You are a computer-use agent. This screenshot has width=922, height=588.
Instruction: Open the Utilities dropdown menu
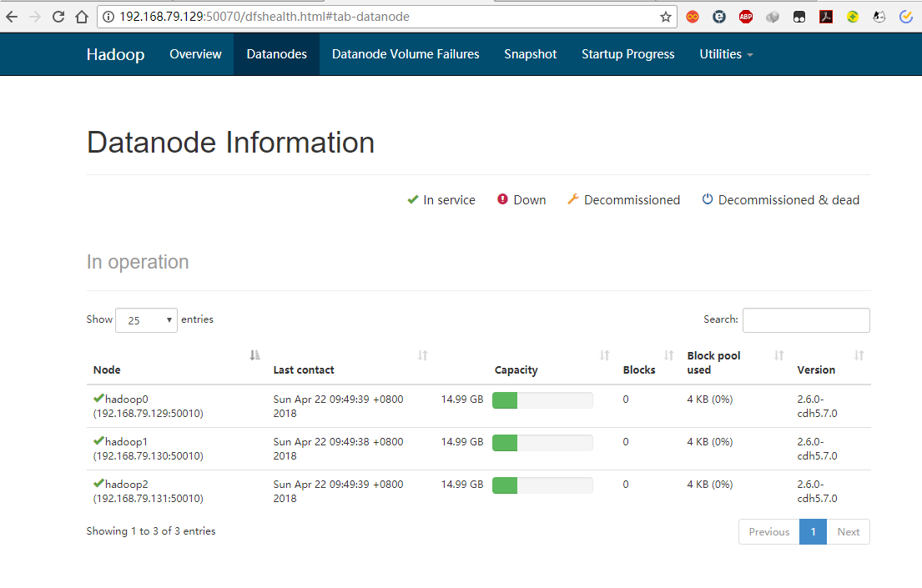pyautogui.click(x=726, y=54)
